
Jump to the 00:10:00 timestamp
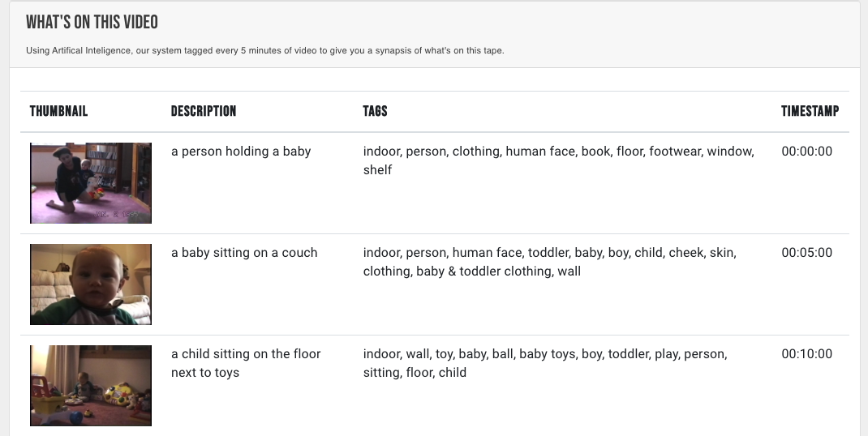tap(806, 354)
